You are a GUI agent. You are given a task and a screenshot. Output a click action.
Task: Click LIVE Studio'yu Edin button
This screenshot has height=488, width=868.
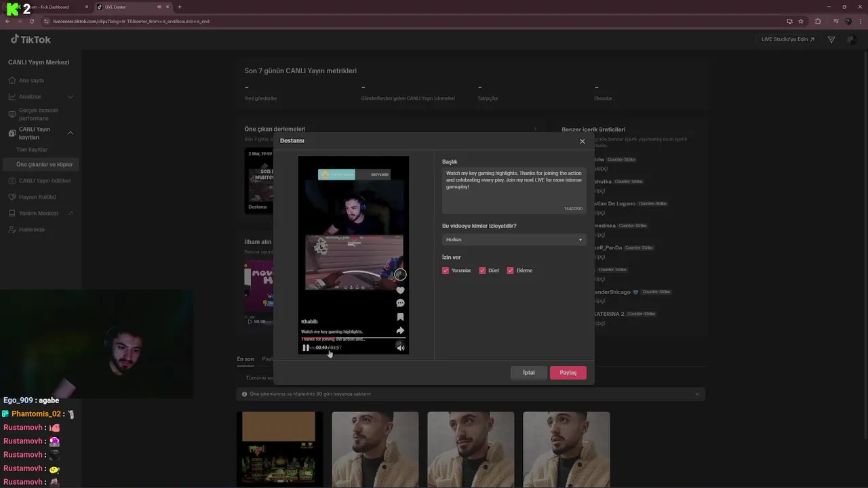[787, 39]
